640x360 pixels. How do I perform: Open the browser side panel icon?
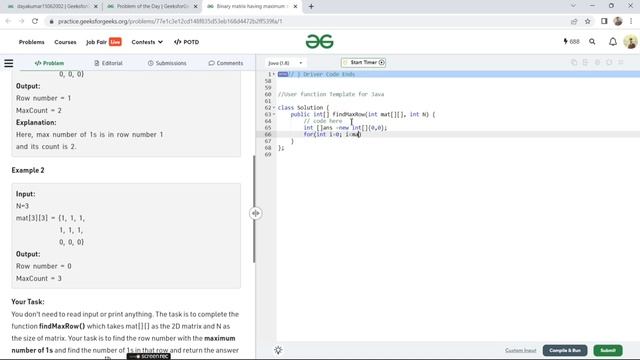click(604, 21)
